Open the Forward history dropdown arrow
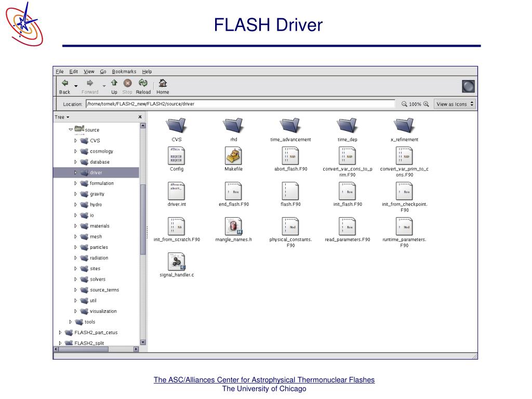Screen dimensions: 532x399 [x=104, y=86]
